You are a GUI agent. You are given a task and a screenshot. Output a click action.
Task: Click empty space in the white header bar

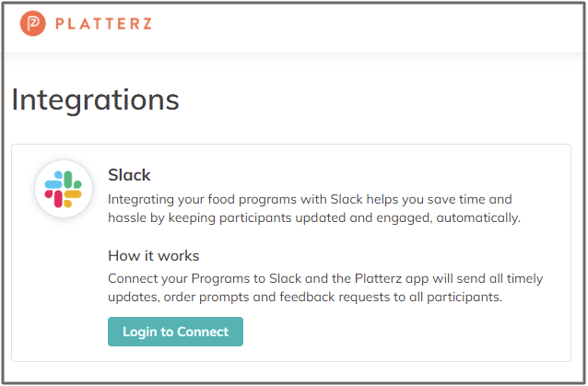point(369,26)
